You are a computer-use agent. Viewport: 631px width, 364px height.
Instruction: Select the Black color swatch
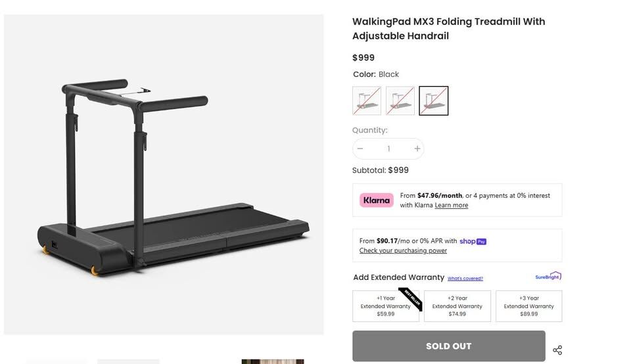click(x=434, y=101)
